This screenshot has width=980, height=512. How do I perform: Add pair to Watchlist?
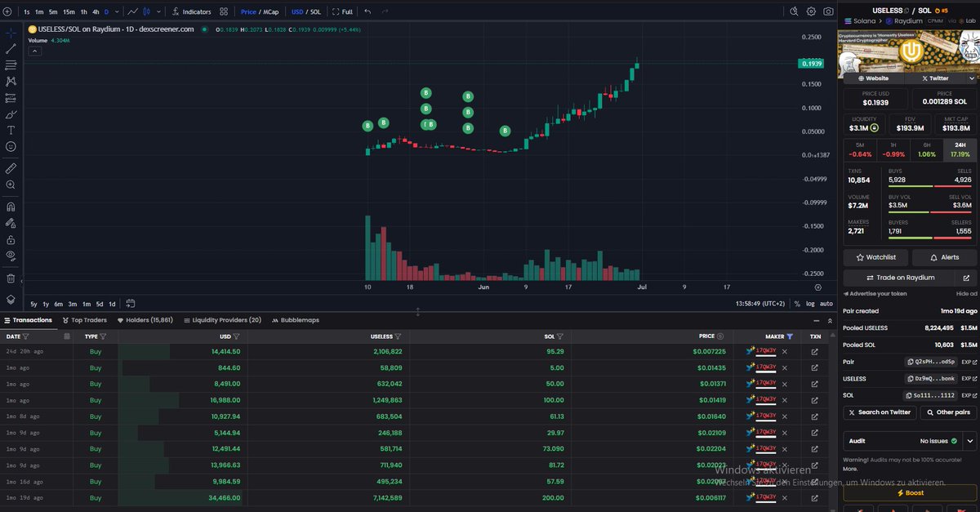[875, 257]
